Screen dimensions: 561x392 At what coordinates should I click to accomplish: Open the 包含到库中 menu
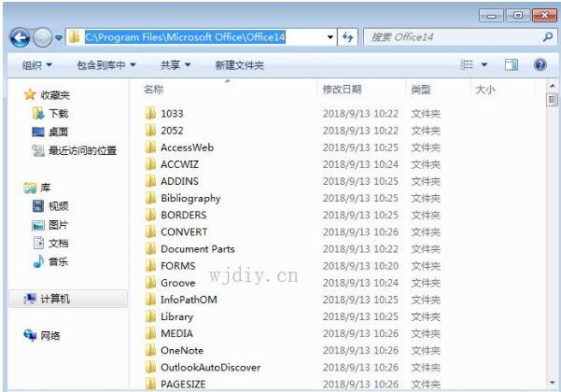coord(105,65)
